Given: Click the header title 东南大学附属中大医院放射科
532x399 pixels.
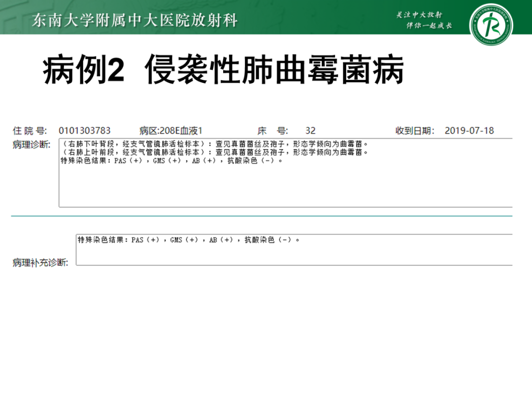Looking at the screenshot, I should point(134,20).
